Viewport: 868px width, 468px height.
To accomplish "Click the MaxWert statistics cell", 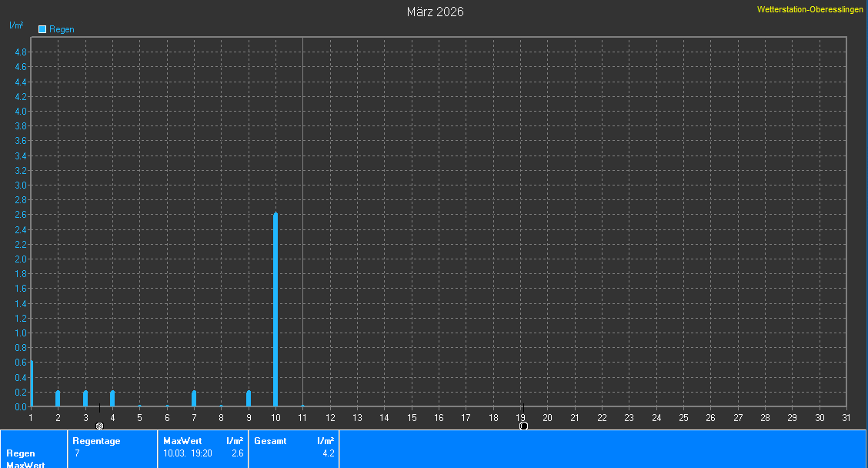I will 203,448.
